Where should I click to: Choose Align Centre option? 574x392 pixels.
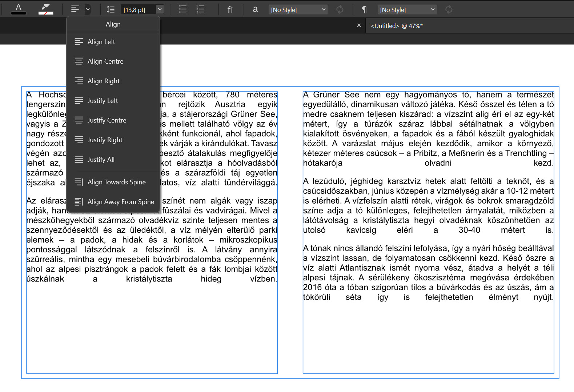[113, 61]
